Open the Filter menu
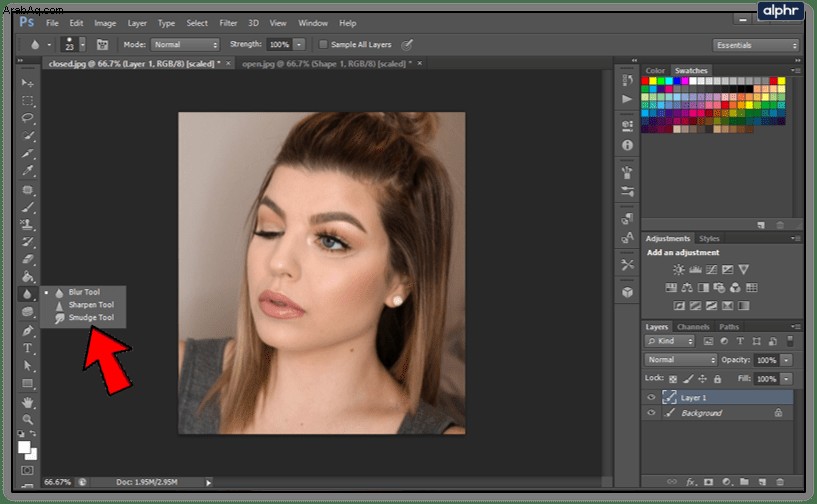This screenshot has width=817, height=504. 228,23
